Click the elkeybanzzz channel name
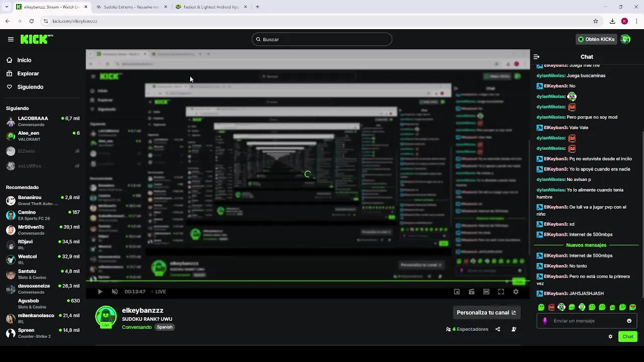 [x=143, y=311]
